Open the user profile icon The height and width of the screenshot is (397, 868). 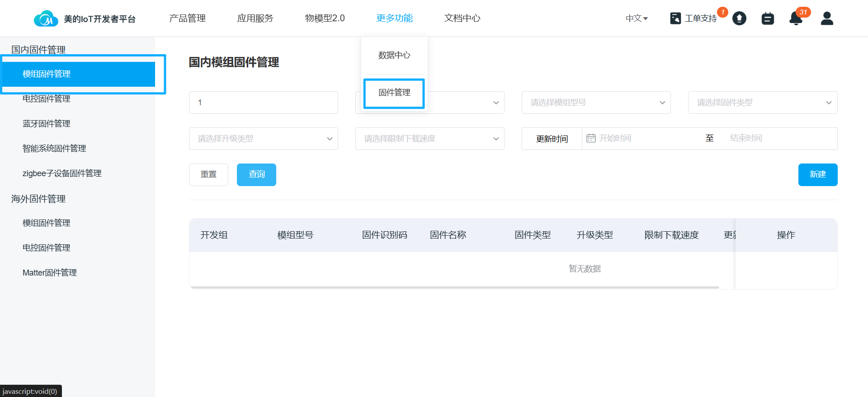pos(827,19)
